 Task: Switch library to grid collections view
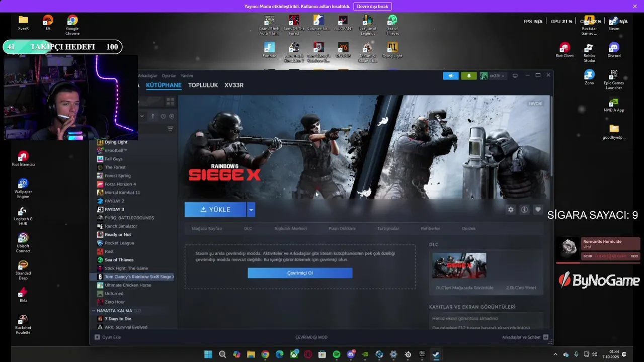click(x=170, y=101)
